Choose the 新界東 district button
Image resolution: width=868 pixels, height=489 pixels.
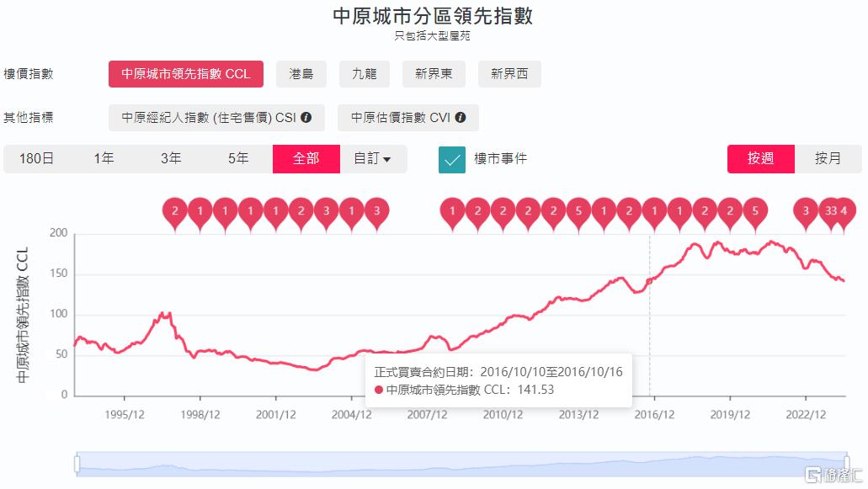434,74
